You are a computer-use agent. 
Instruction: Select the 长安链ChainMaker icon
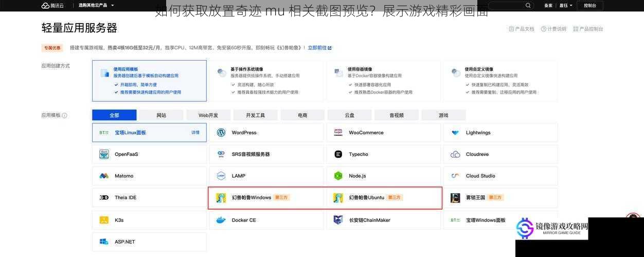pos(338,220)
